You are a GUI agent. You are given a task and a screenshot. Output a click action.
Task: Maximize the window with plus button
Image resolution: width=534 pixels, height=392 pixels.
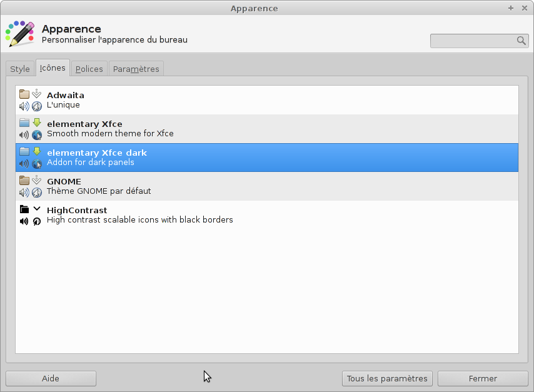(511, 8)
